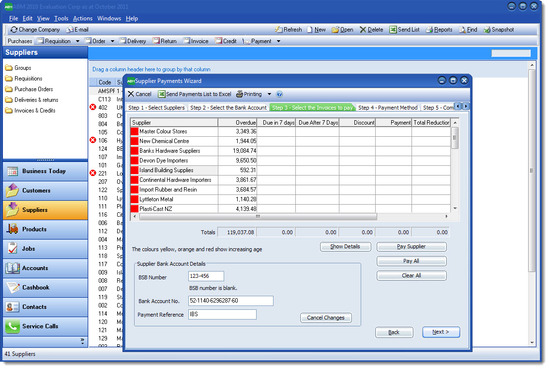This screenshot has height=369, width=549.
Task: Cancel the Supplier Payments Wizard
Action: pyautogui.click(x=139, y=94)
